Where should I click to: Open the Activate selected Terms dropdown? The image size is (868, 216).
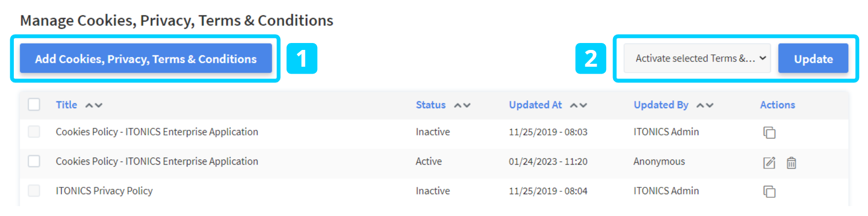[697, 58]
